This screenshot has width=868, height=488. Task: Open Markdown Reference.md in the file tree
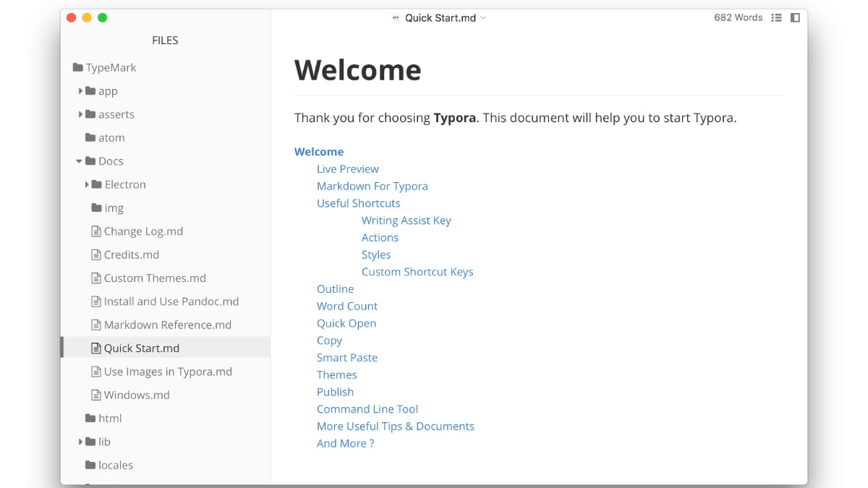click(167, 325)
